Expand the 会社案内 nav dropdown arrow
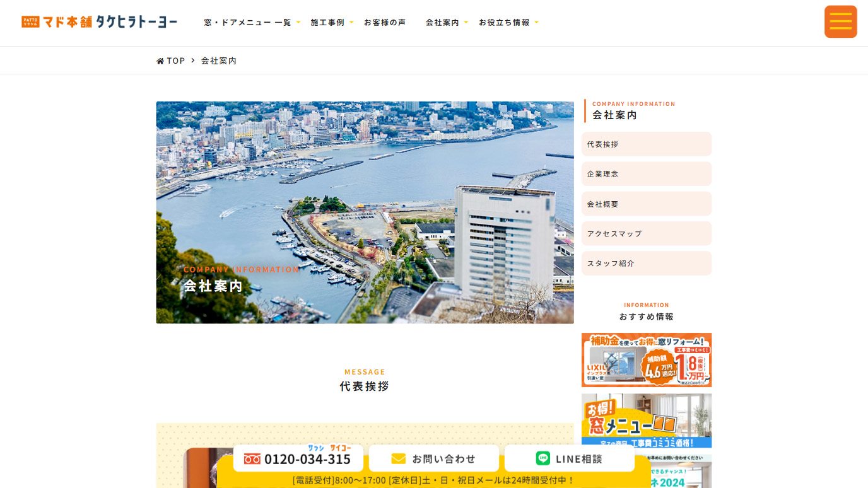The height and width of the screenshot is (488, 868). coord(466,22)
